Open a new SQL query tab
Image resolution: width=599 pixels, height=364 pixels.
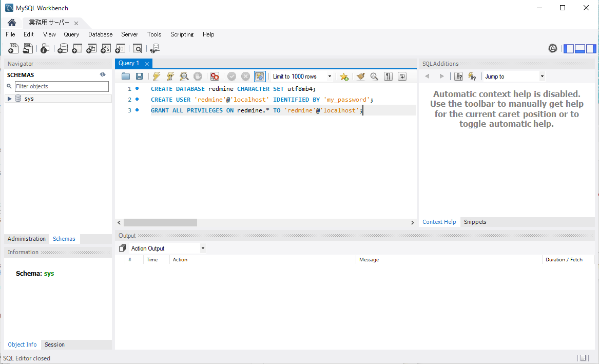click(x=11, y=48)
